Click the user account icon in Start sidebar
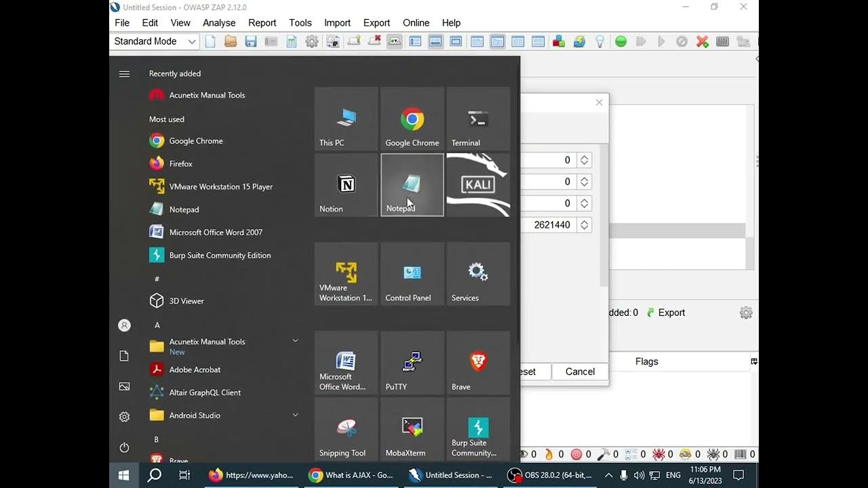 [x=124, y=325]
